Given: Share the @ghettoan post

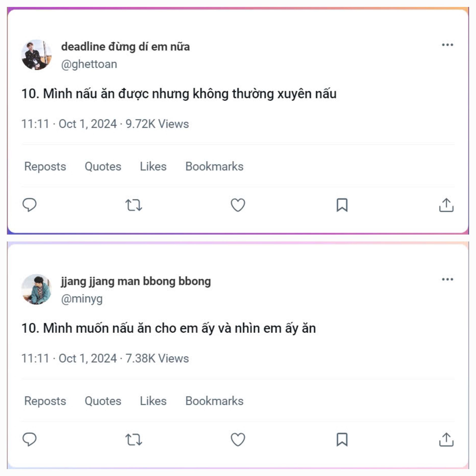Looking at the screenshot, I should click(446, 205).
